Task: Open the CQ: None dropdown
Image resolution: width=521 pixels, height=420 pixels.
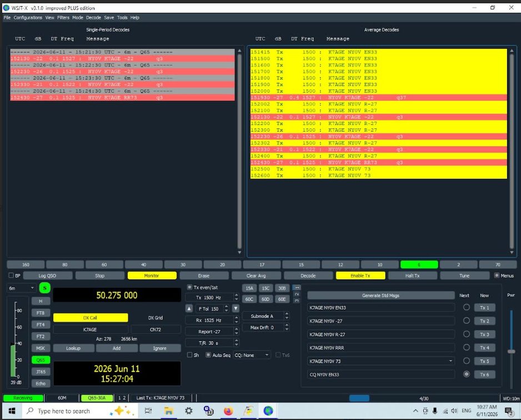Action: 252,355
